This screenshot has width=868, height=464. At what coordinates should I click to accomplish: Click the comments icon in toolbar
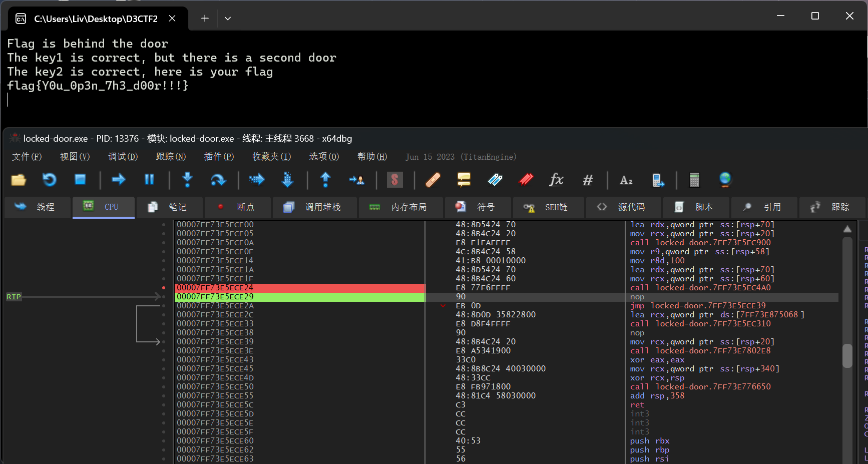[x=464, y=180]
